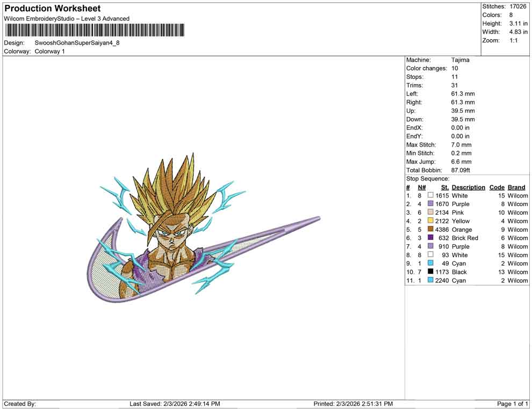Select the stitches count 17026
The image size is (532, 409).
[x=517, y=6]
